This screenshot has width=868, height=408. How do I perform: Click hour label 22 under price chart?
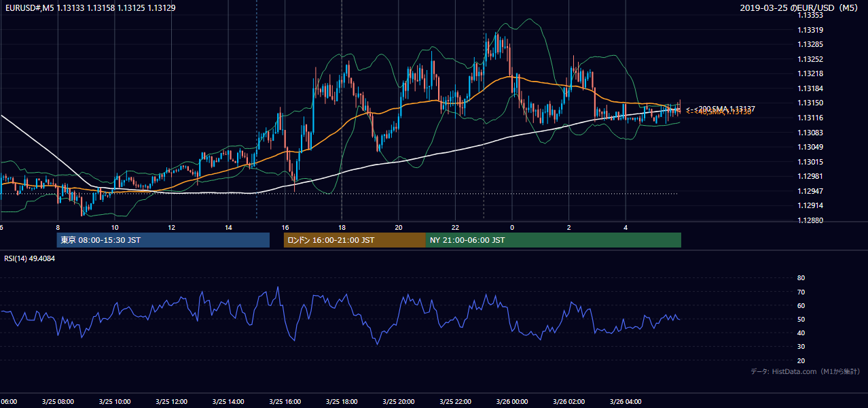tap(456, 227)
